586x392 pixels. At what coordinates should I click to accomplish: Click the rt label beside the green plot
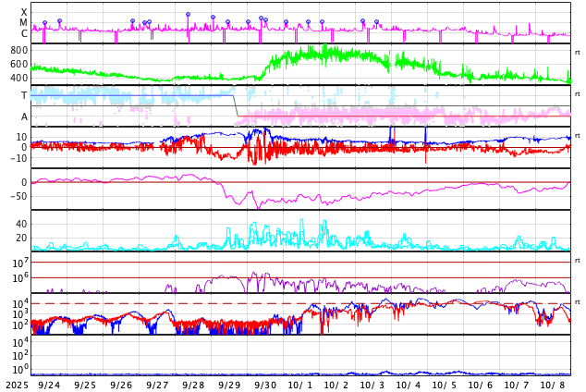[x=577, y=53]
